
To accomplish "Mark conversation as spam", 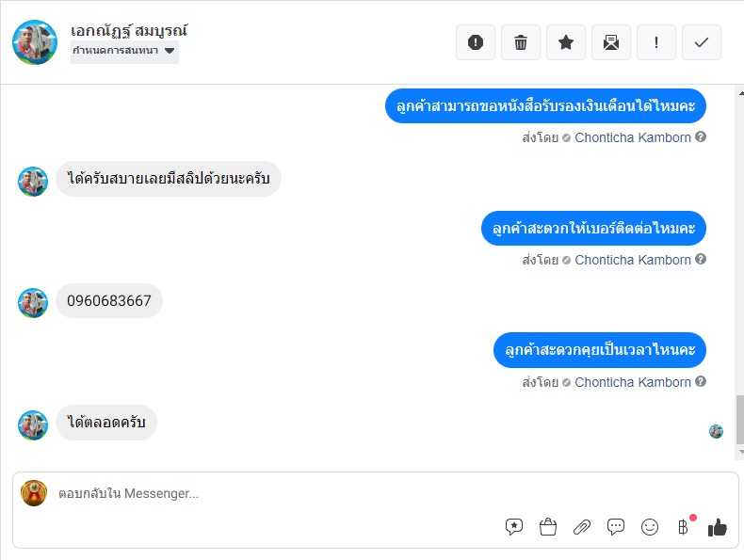I will click(x=476, y=42).
